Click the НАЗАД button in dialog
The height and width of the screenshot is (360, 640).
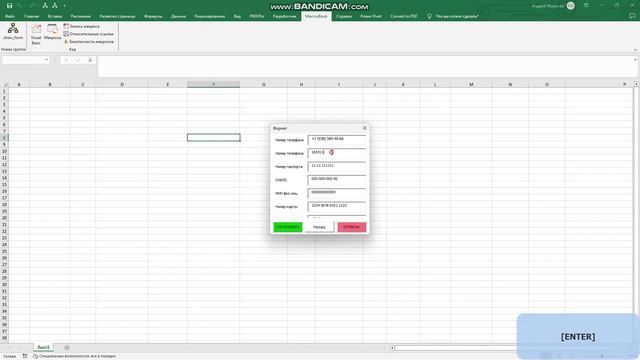(x=320, y=227)
